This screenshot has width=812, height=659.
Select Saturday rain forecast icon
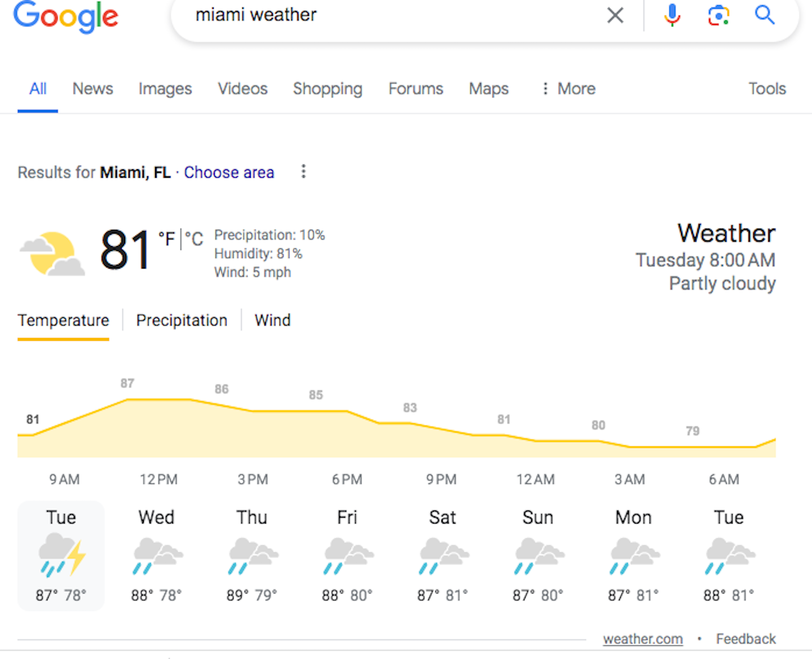tap(444, 556)
